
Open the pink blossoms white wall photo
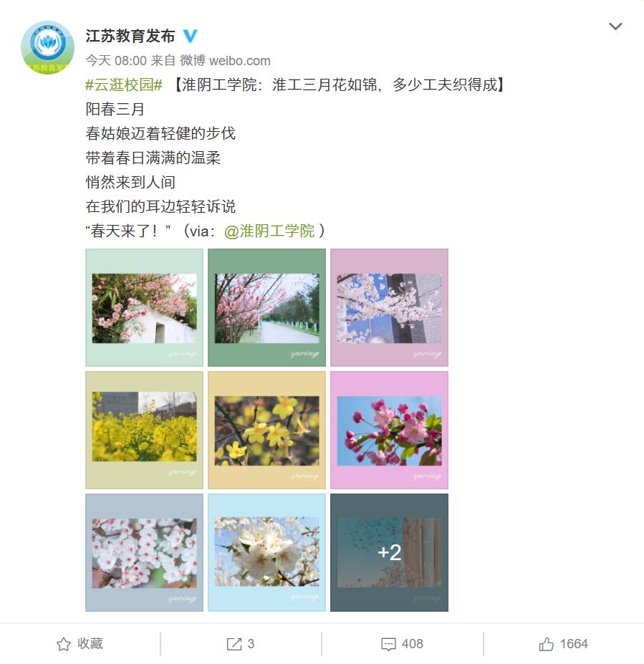click(145, 307)
